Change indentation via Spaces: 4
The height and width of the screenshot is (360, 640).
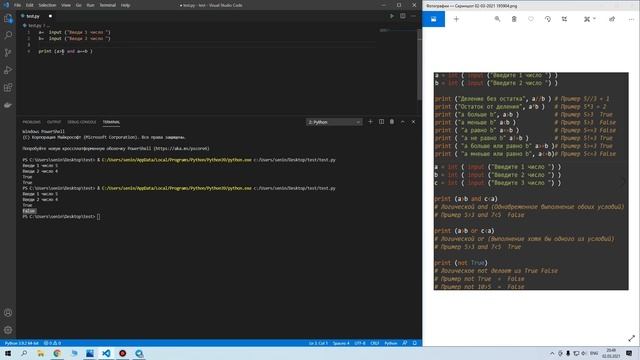point(341,343)
